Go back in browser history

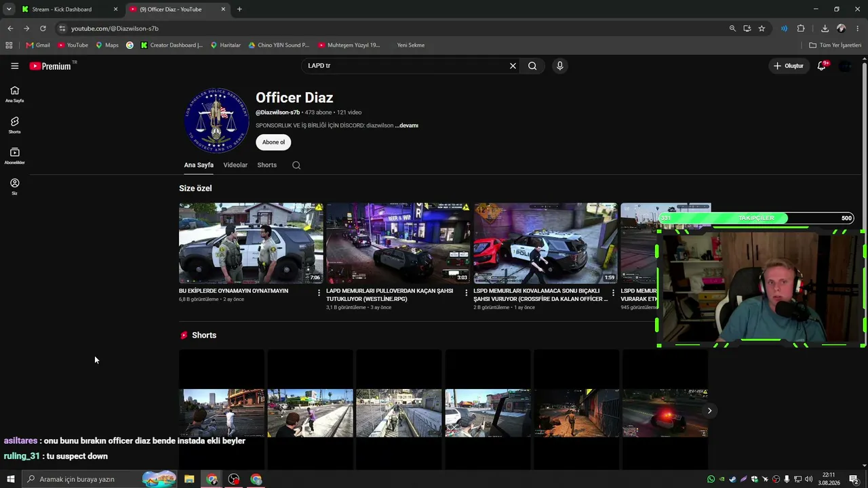(10, 28)
